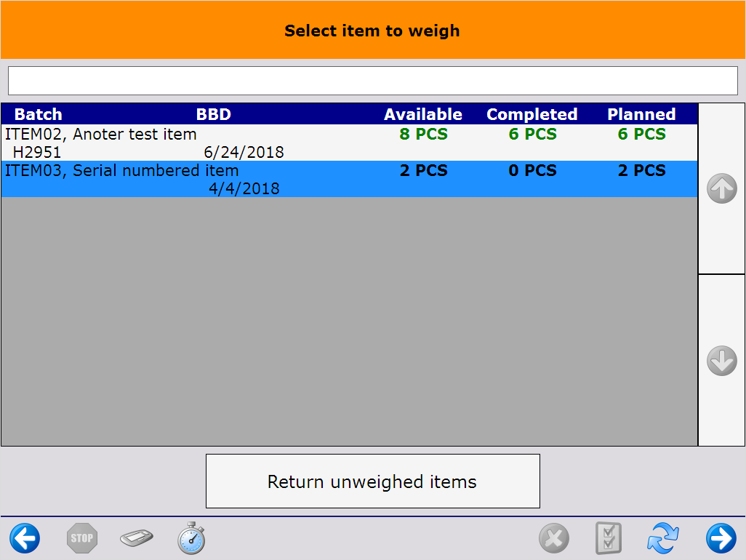Open the stopwatch timer icon
746x560 pixels.
[x=192, y=538]
